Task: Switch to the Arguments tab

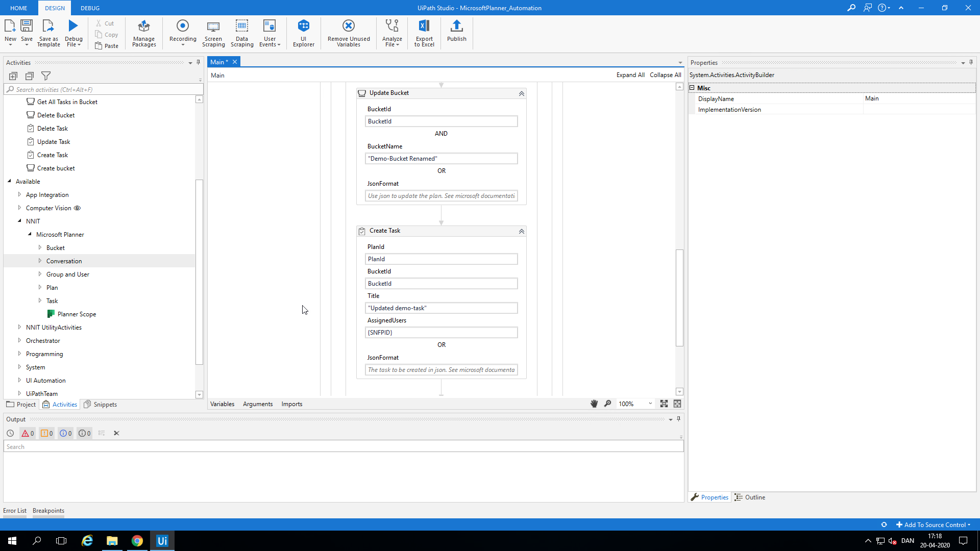Action: pos(257,404)
